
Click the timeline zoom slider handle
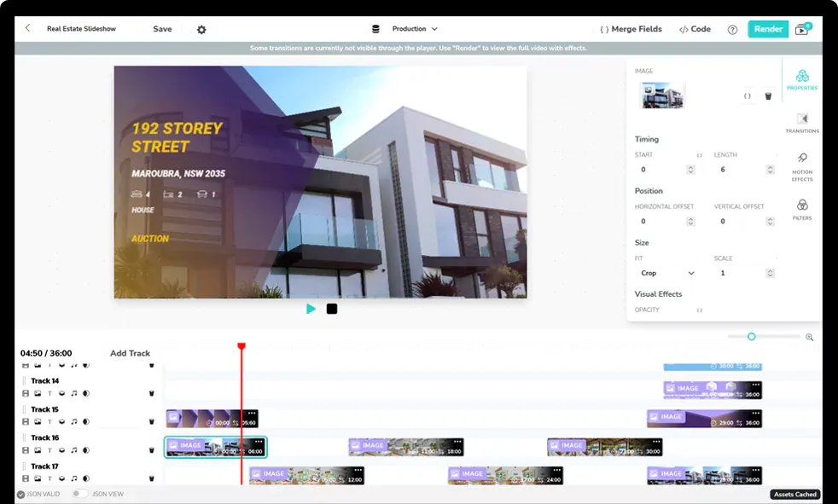751,337
